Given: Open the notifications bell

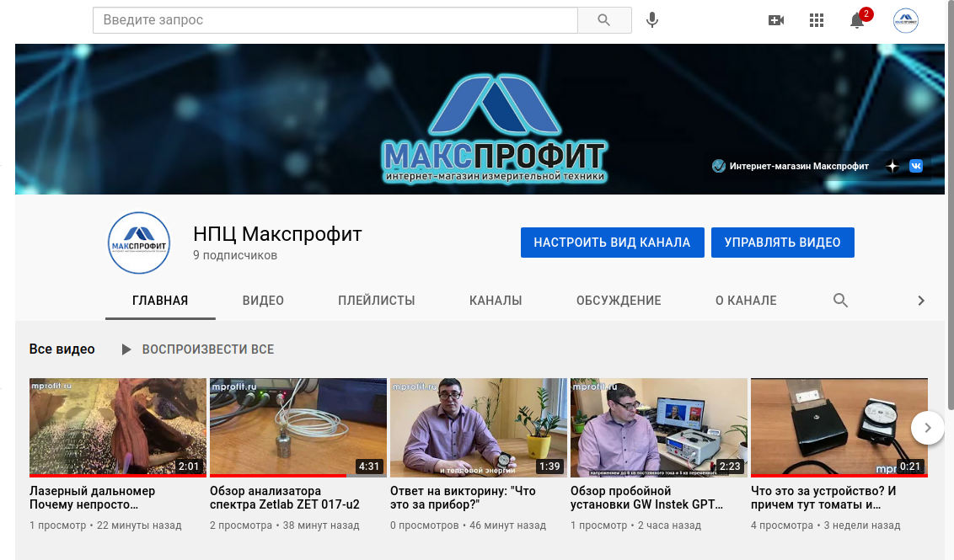Looking at the screenshot, I should (857, 20).
